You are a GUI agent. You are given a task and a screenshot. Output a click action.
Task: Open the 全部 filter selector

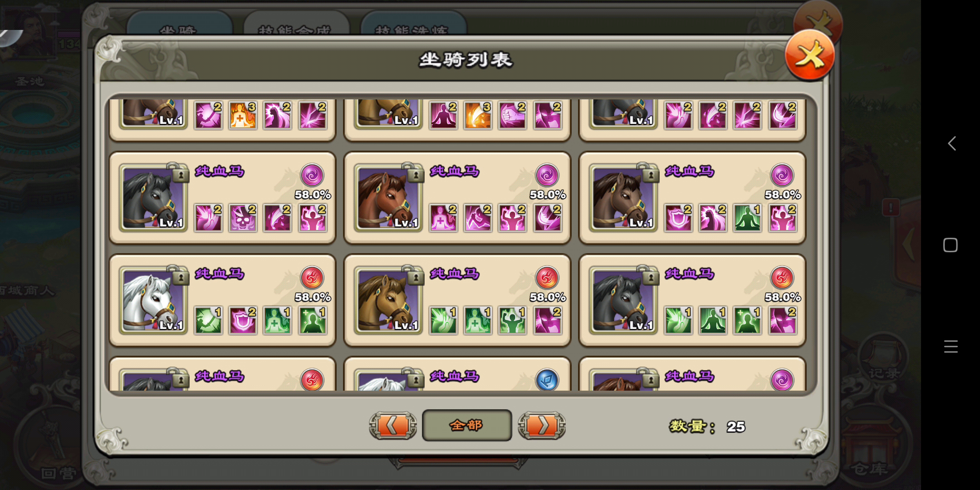click(467, 426)
